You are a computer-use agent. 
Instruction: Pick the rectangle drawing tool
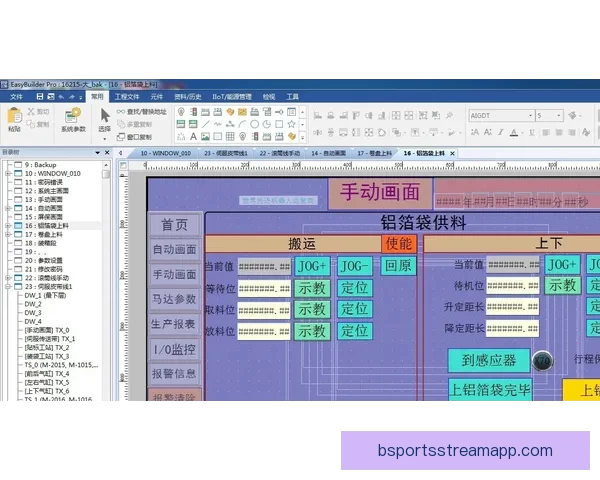point(279,124)
